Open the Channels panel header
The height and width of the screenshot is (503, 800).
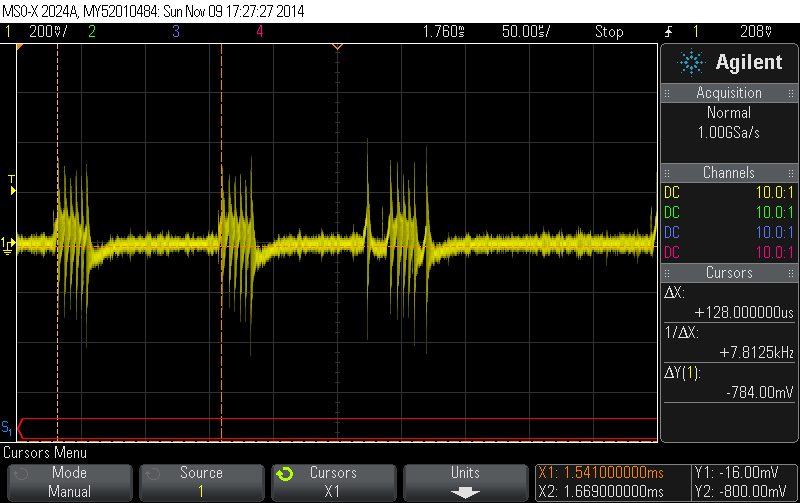click(729, 172)
